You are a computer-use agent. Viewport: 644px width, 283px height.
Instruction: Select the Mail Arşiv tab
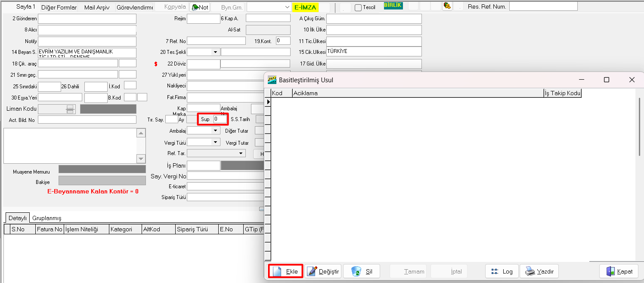97,7
